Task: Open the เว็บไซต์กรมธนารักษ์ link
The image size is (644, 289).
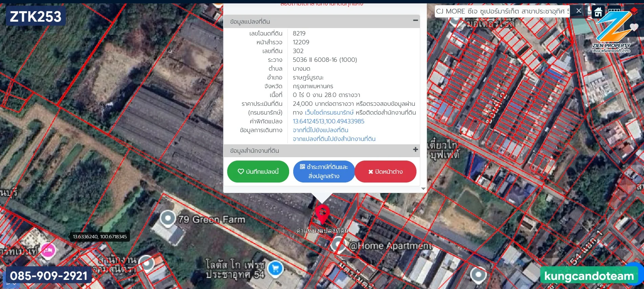Action: tap(329, 113)
